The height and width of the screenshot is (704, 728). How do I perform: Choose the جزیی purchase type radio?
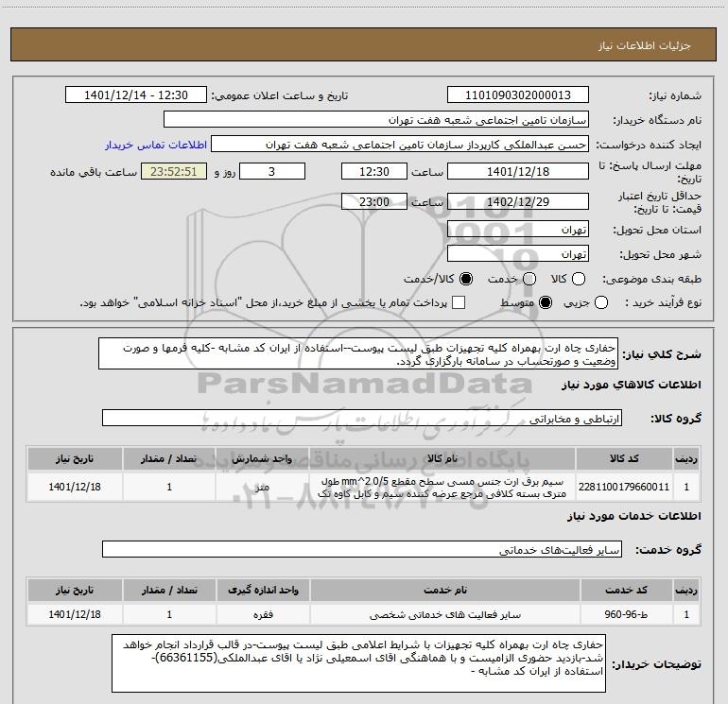pyautogui.click(x=601, y=303)
